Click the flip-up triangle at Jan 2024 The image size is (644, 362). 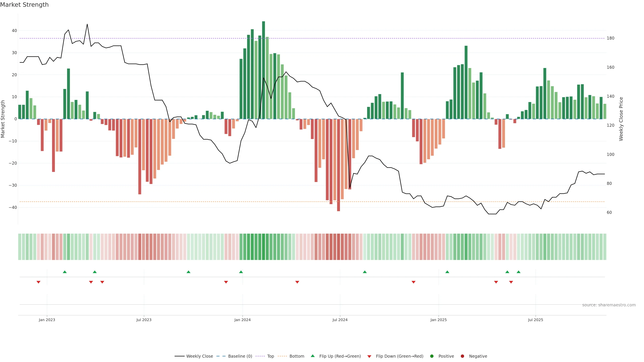tap(241, 272)
